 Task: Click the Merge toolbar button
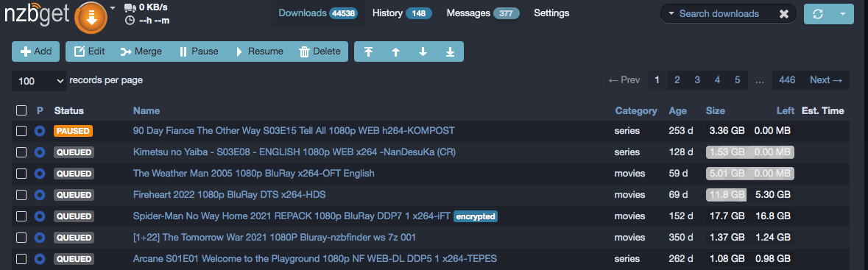(x=141, y=51)
